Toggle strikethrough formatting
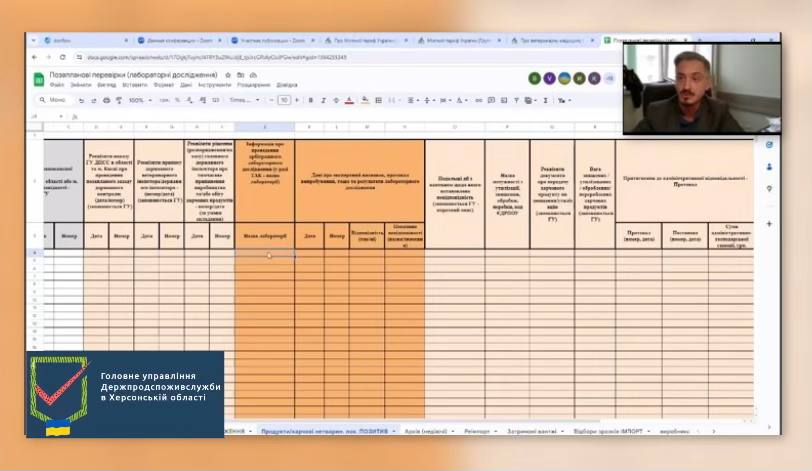Viewport: 812px width, 471px height. [335, 100]
